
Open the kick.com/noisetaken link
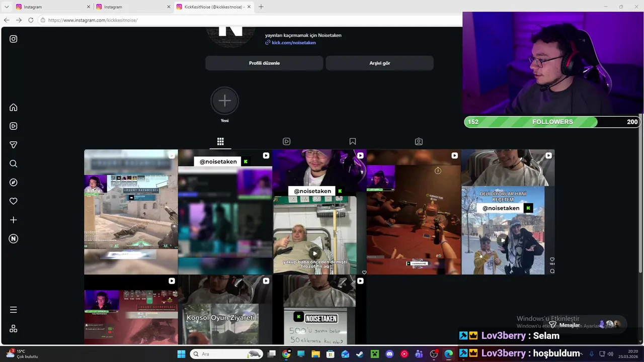coord(294,43)
